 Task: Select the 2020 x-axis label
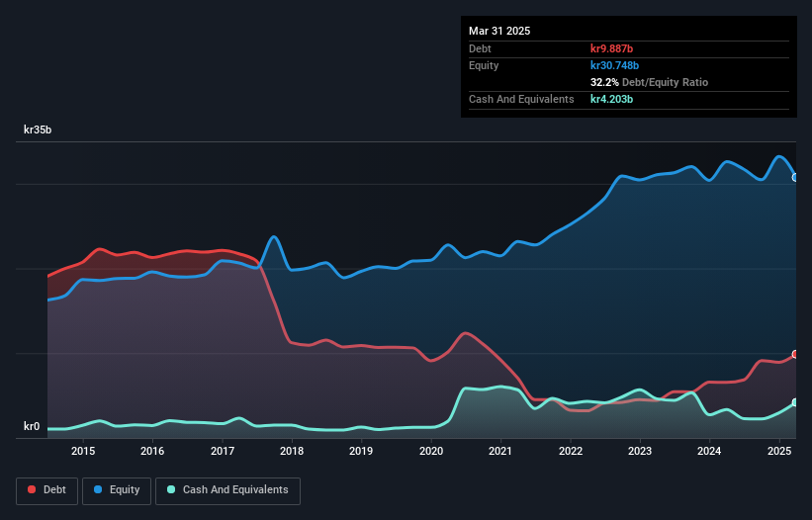pos(431,451)
